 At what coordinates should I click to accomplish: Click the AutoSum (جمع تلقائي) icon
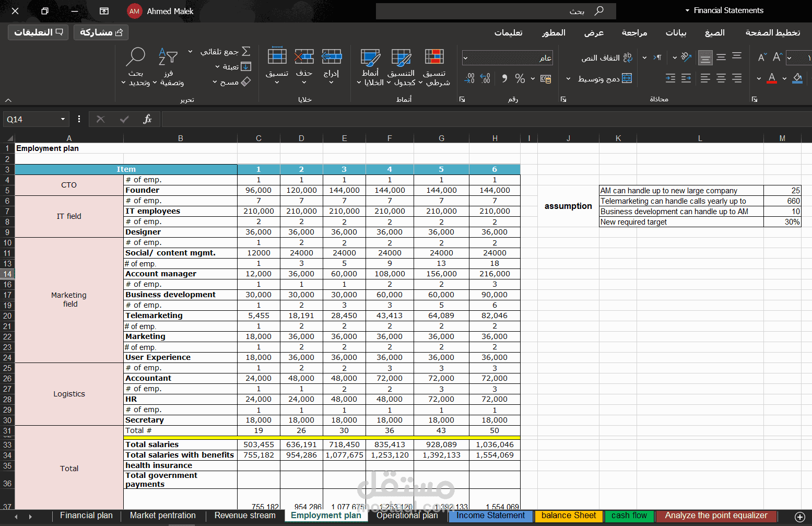point(246,51)
